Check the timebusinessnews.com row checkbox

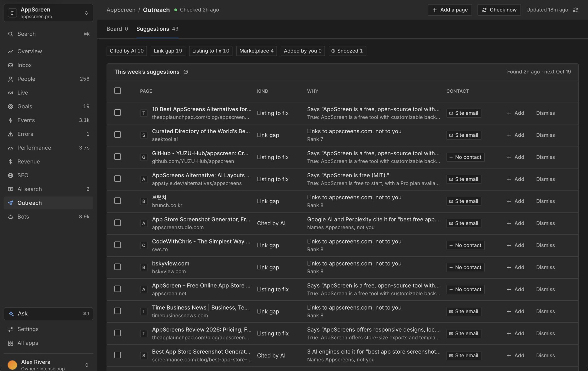(118, 311)
